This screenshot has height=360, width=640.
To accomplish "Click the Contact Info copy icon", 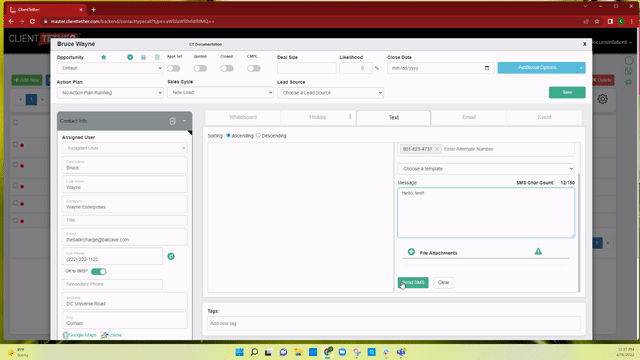I will pyautogui.click(x=173, y=121).
